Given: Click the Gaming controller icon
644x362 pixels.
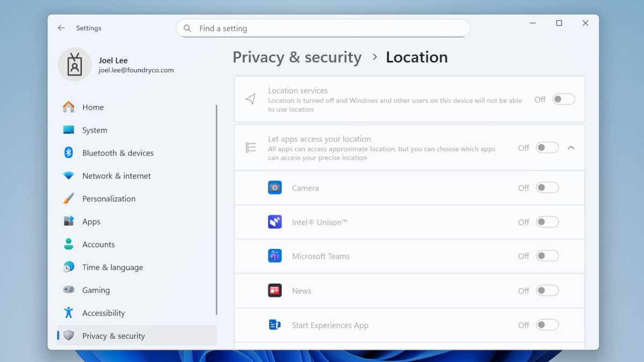Looking at the screenshot, I should [x=69, y=290].
